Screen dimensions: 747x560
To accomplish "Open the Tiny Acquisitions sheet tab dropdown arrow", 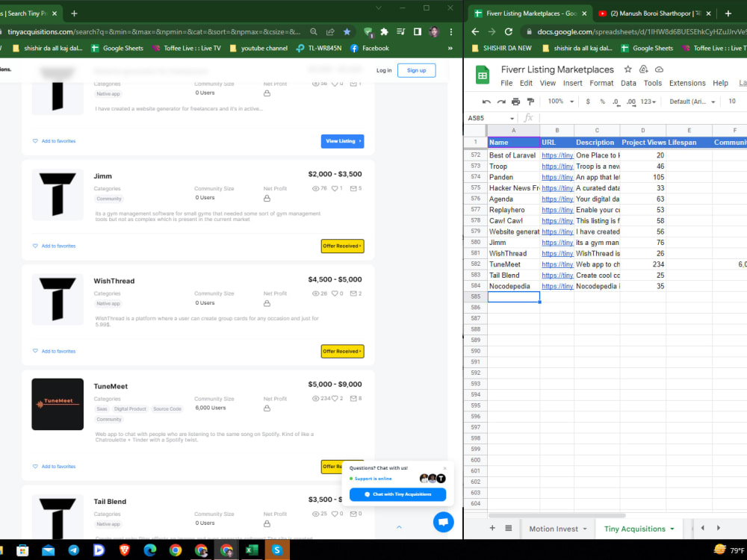I will pos(672,529).
